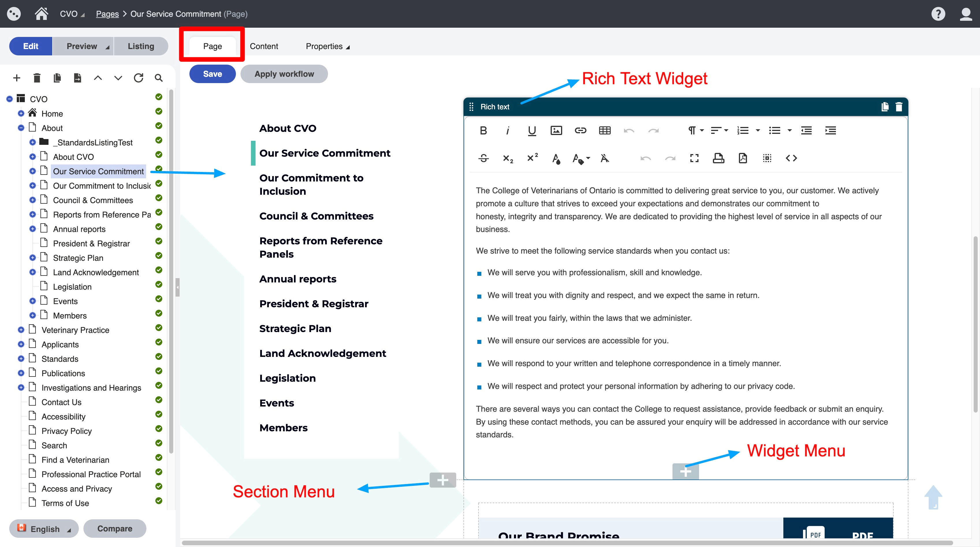Screen dimensions: 980x547
Task: Click the refresh tree icon
Action: pos(139,78)
